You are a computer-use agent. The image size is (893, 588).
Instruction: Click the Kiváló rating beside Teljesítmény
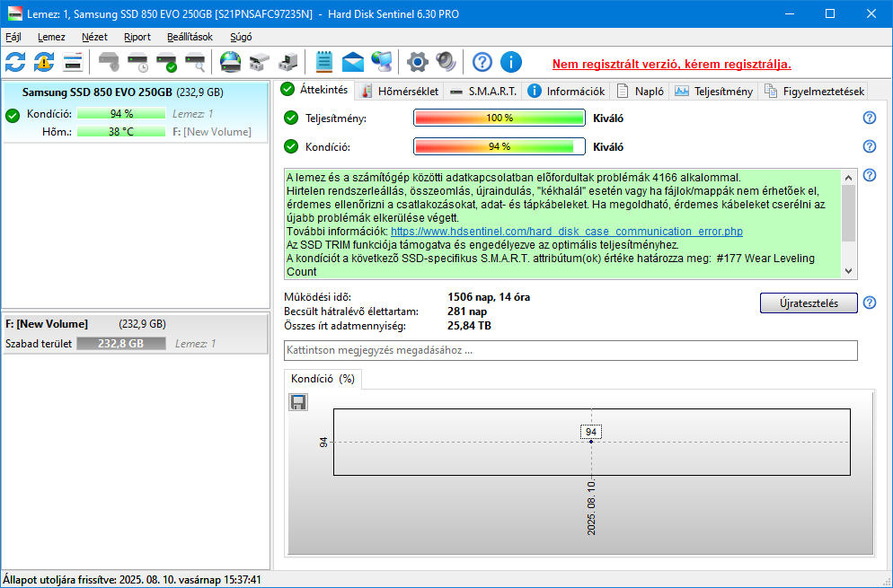pyautogui.click(x=608, y=118)
